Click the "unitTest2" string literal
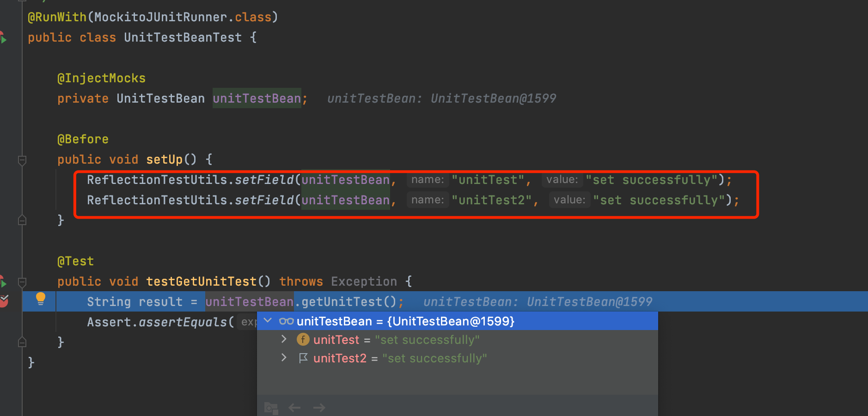This screenshot has width=868, height=416. 491,200
